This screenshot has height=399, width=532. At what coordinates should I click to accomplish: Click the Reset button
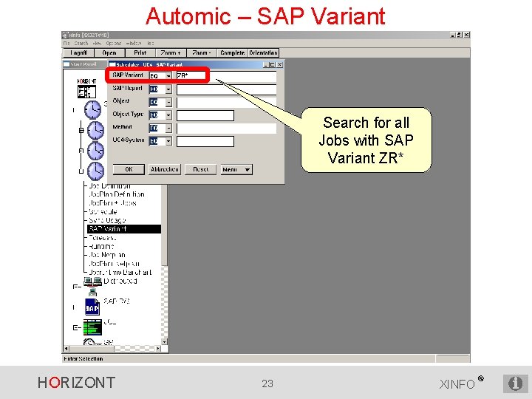(200, 170)
